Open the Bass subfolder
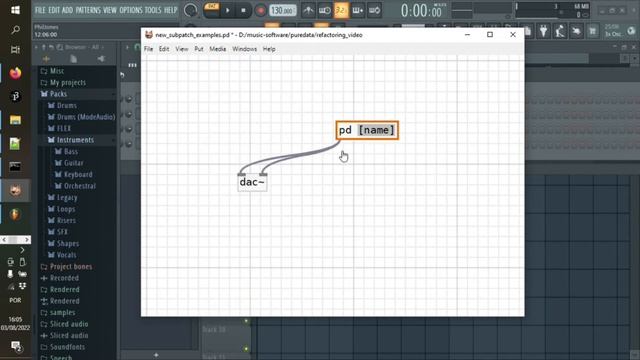 [71, 151]
